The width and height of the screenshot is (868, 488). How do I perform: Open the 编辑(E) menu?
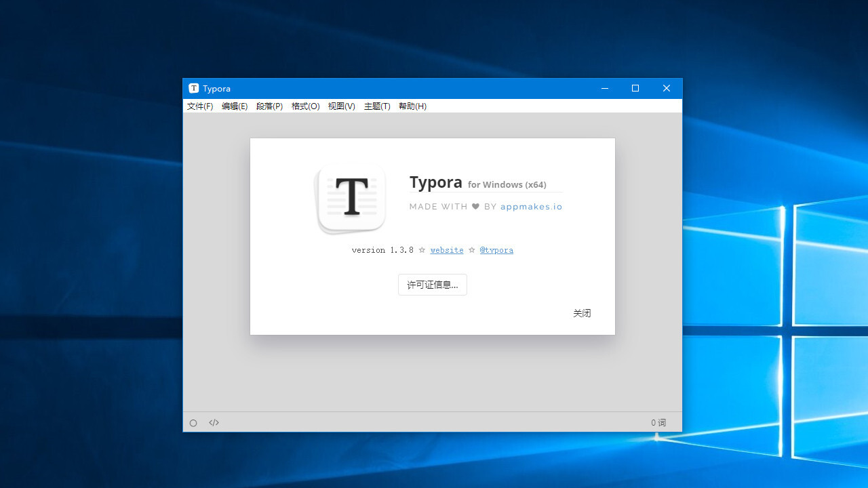[x=235, y=106]
